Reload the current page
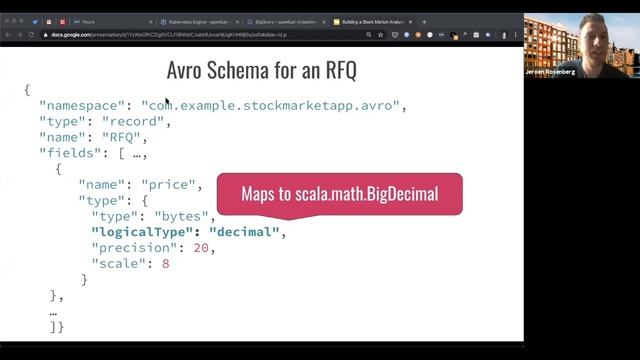Screen dimensions: 640x360 [x=31, y=35]
